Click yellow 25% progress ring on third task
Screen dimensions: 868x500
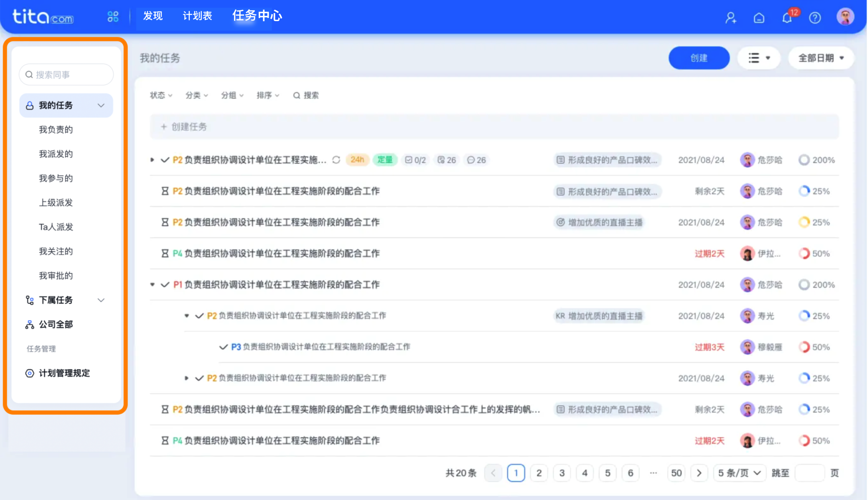pyautogui.click(x=804, y=222)
